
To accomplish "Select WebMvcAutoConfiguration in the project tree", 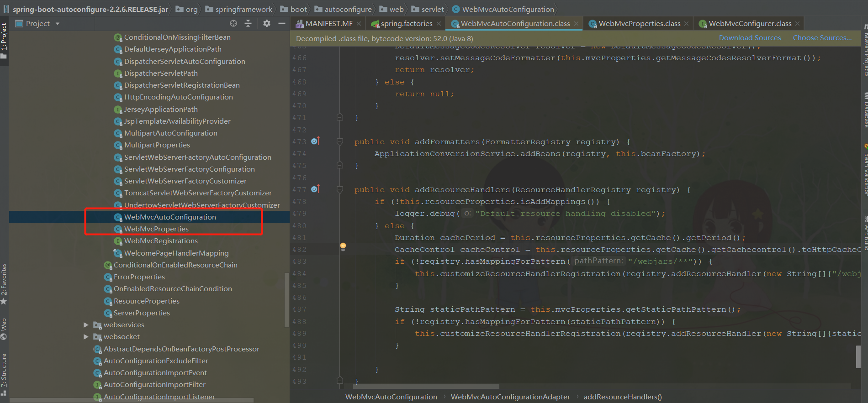I will click(170, 217).
